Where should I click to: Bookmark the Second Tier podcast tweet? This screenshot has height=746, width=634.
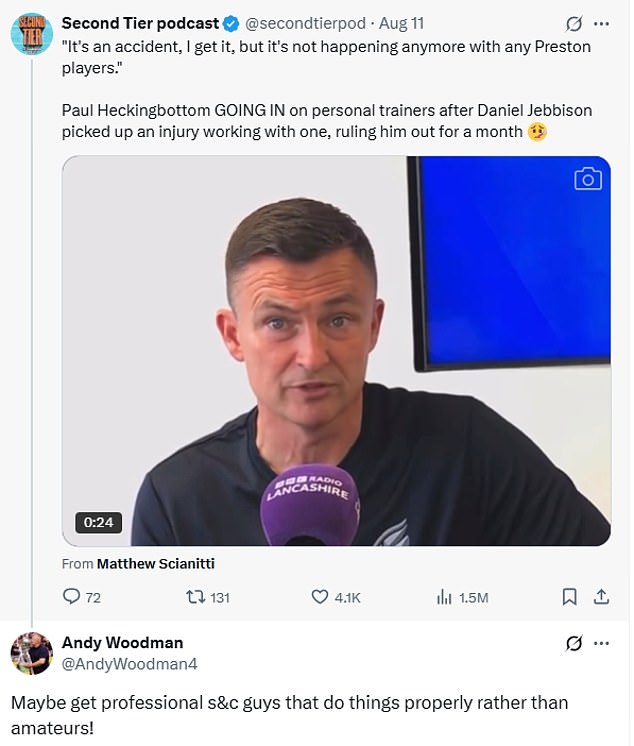coord(569,597)
